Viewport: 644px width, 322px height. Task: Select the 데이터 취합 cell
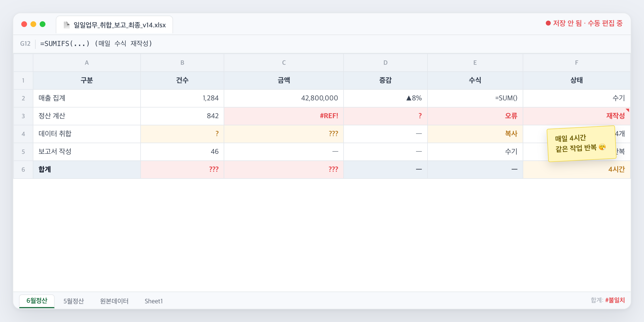(87, 134)
